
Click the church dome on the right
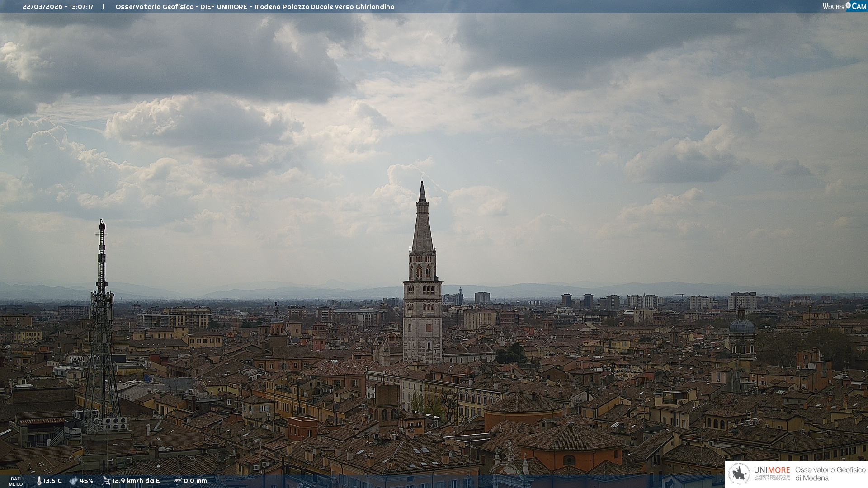tap(741, 326)
